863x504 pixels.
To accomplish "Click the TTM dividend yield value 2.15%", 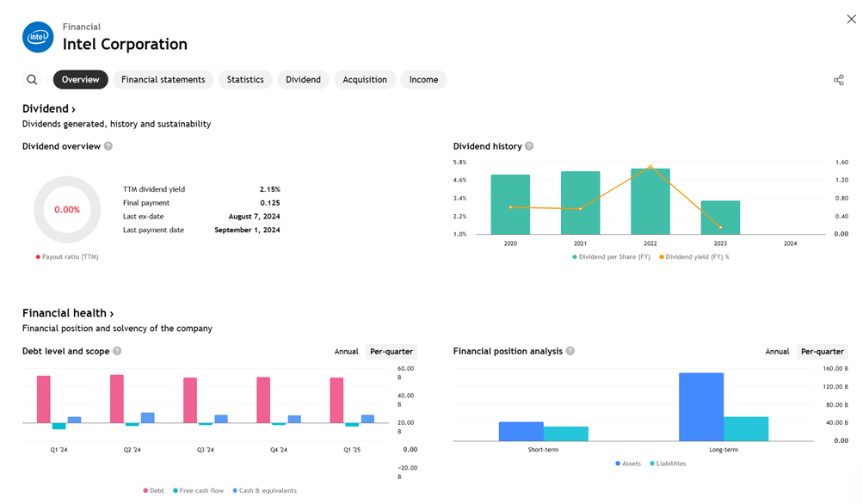I will pyautogui.click(x=269, y=189).
